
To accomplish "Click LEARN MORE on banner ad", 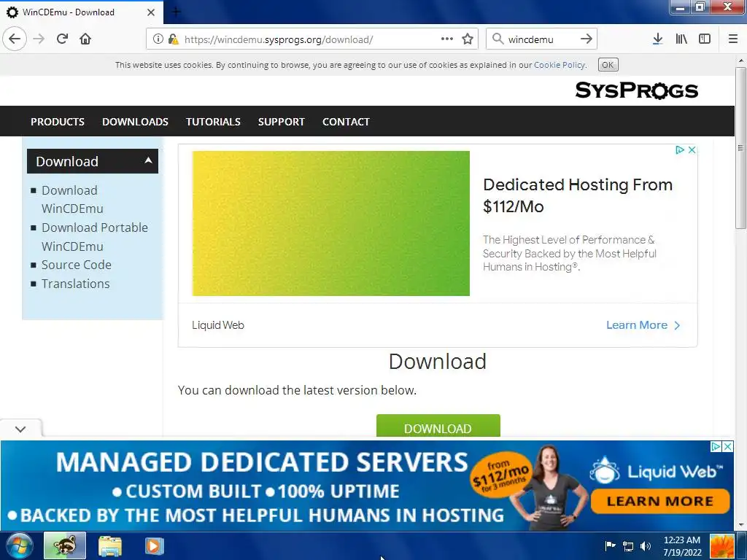I will (x=659, y=502).
